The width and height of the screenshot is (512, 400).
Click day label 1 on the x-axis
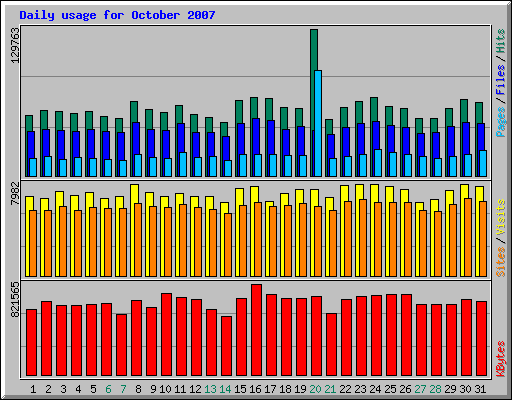tap(33, 389)
